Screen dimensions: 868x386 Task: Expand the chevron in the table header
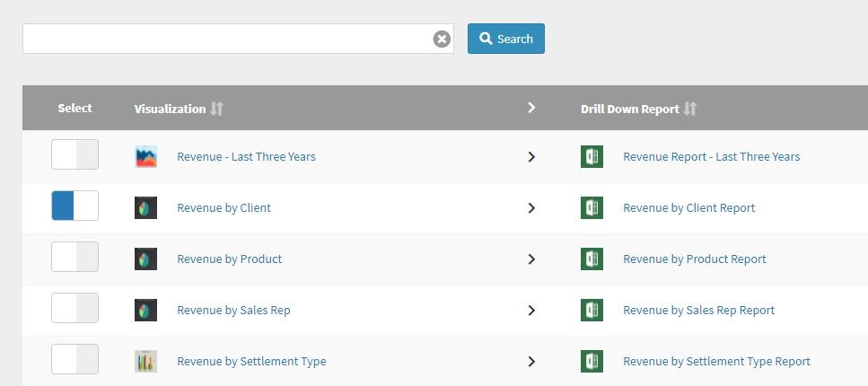pyautogui.click(x=531, y=108)
